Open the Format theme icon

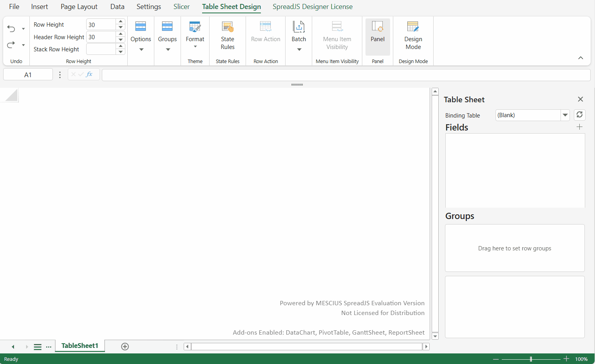(x=195, y=27)
